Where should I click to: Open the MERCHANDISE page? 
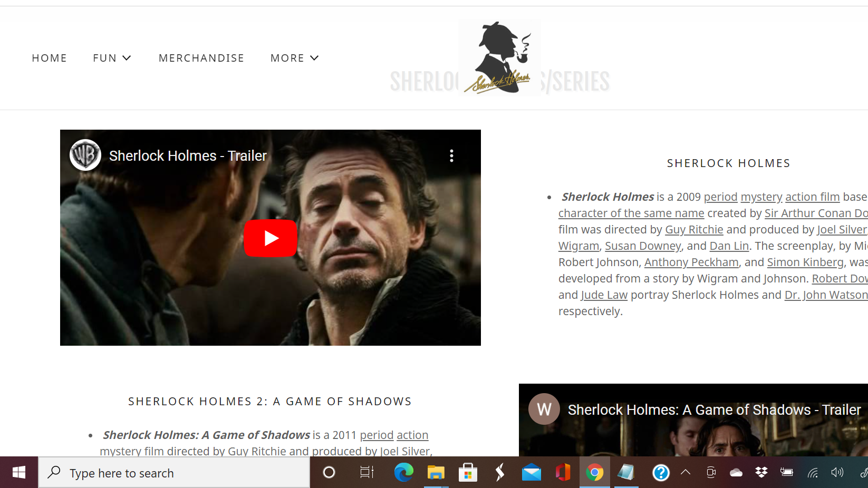click(x=201, y=58)
